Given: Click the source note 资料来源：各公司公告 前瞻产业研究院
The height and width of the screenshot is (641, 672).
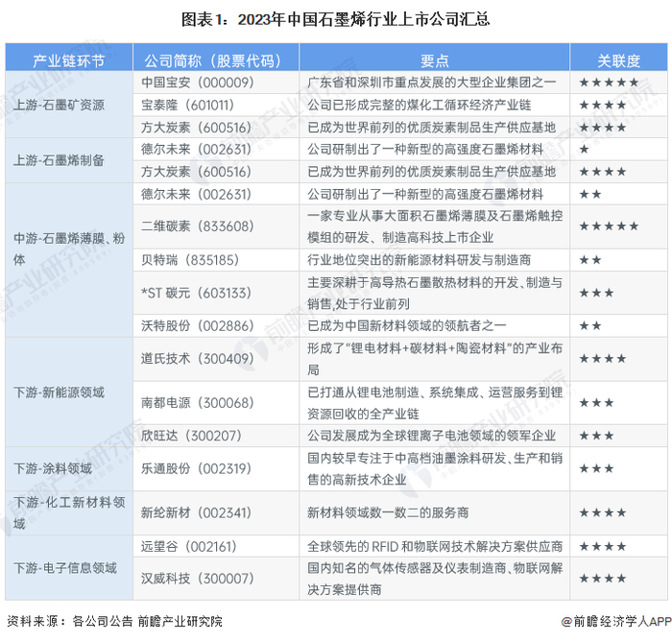Looking at the screenshot, I should (115, 621).
